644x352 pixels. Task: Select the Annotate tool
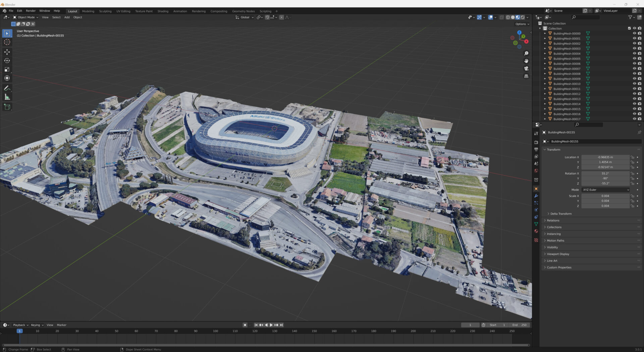(x=7, y=88)
